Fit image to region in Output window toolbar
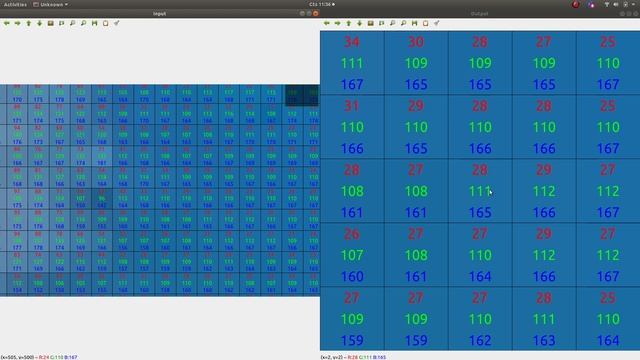 pyautogui.click(x=382, y=23)
